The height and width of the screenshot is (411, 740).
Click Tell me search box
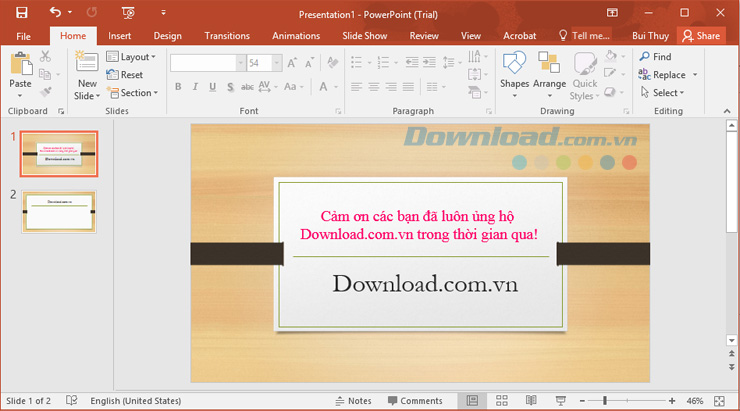(584, 36)
